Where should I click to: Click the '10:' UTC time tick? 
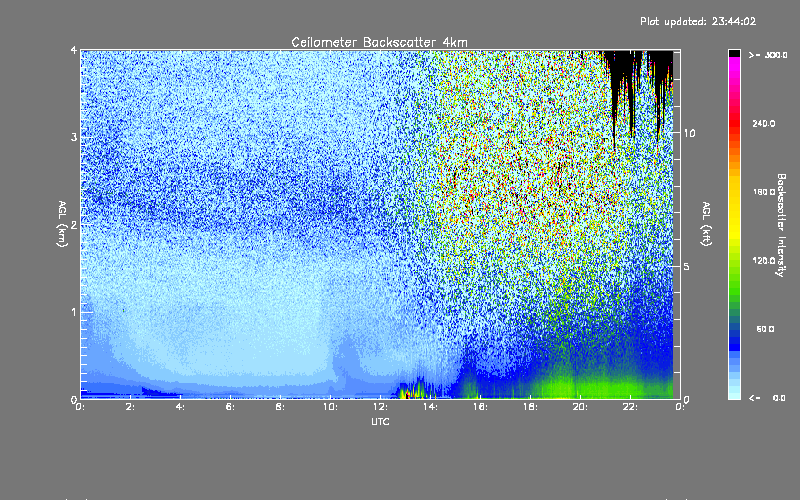330,407
